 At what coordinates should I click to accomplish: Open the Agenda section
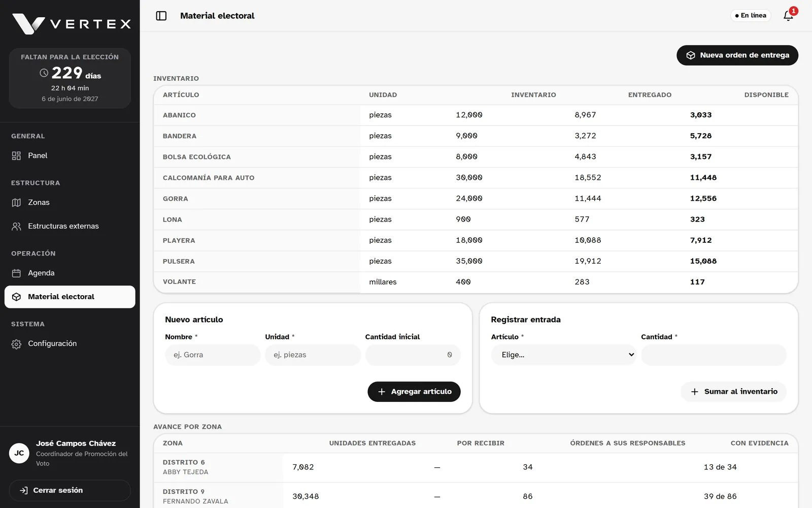tap(70, 273)
